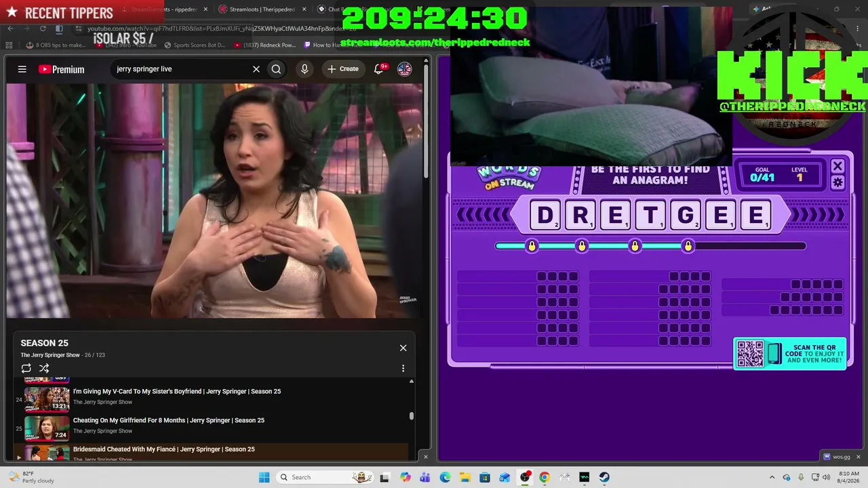Viewport: 868px width, 488px height.
Task: Open YouTube notifications bell
Action: 380,69
